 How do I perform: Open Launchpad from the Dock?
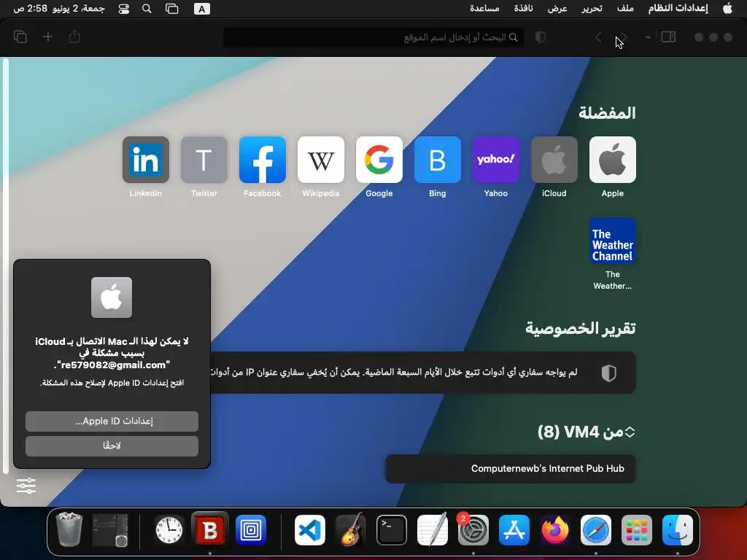coord(636,530)
